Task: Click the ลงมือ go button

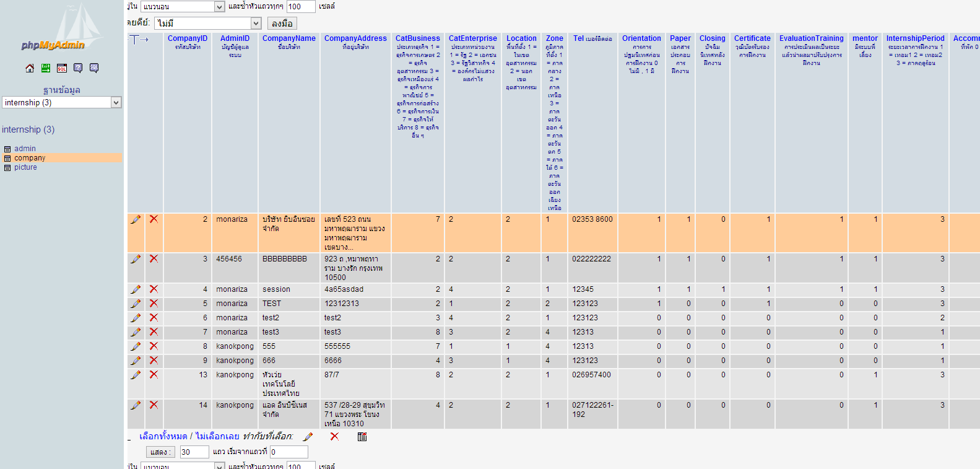Action: tap(282, 24)
